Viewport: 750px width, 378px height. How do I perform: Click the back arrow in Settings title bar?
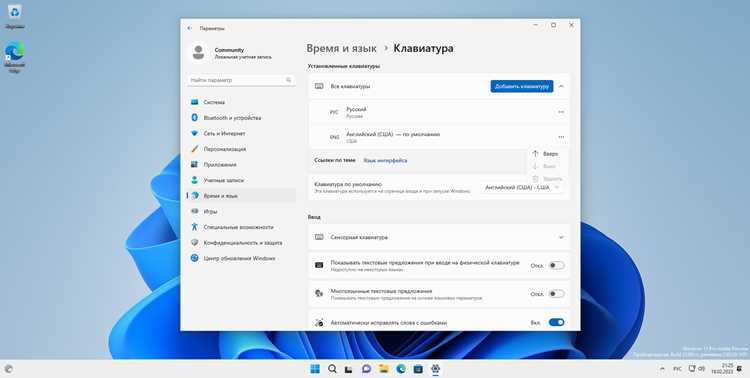click(190, 28)
